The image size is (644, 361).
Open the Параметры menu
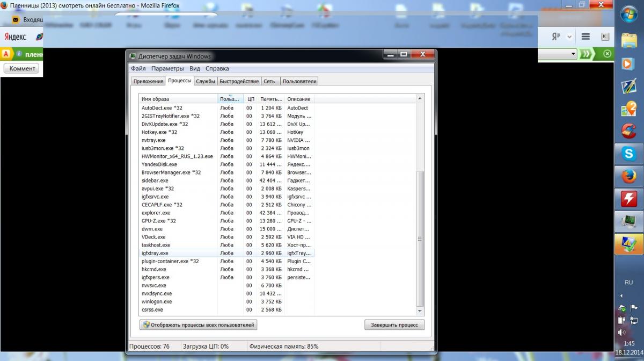click(167, 68)
